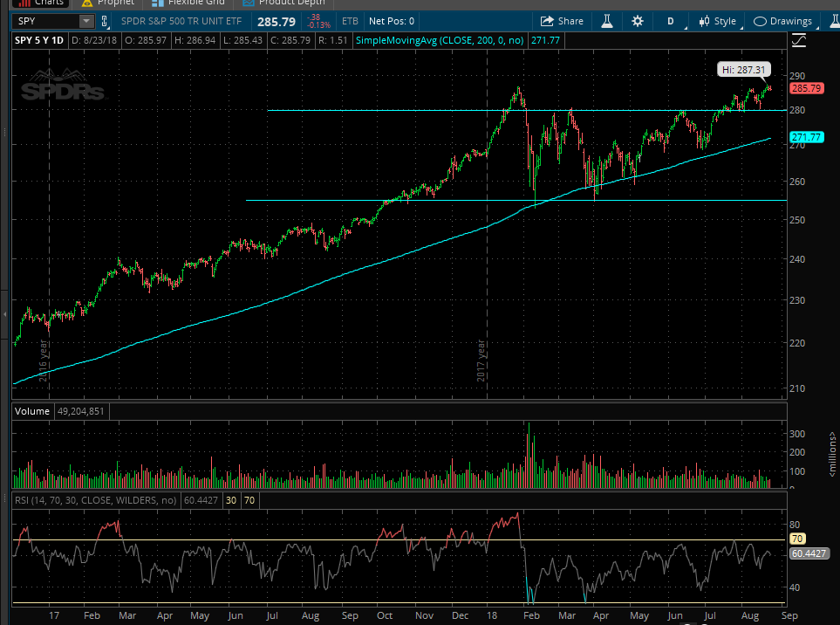This screenshot has height=625, width=840.
Task: Switch to the Prophet tab
Action: pos(107,3)
